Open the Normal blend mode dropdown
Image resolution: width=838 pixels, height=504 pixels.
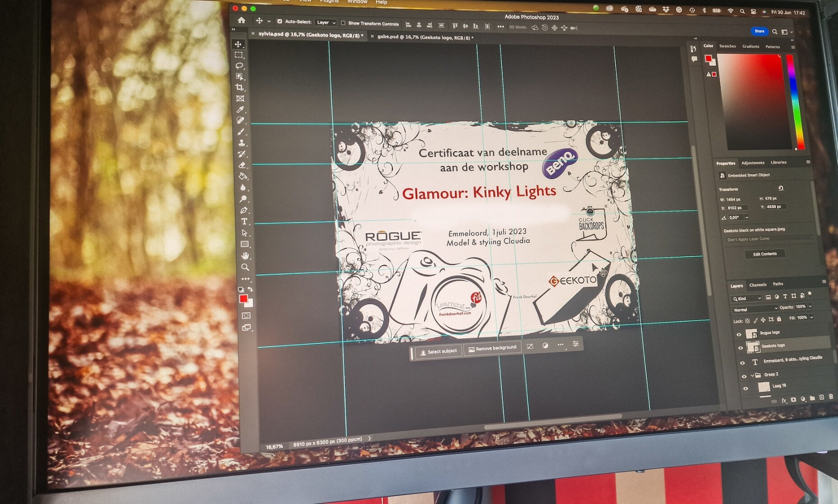pos(754,310)
